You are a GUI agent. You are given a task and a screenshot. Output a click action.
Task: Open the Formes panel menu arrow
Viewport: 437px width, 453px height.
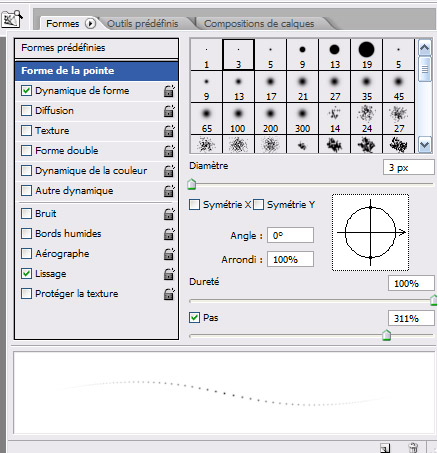tap(90, 24)
